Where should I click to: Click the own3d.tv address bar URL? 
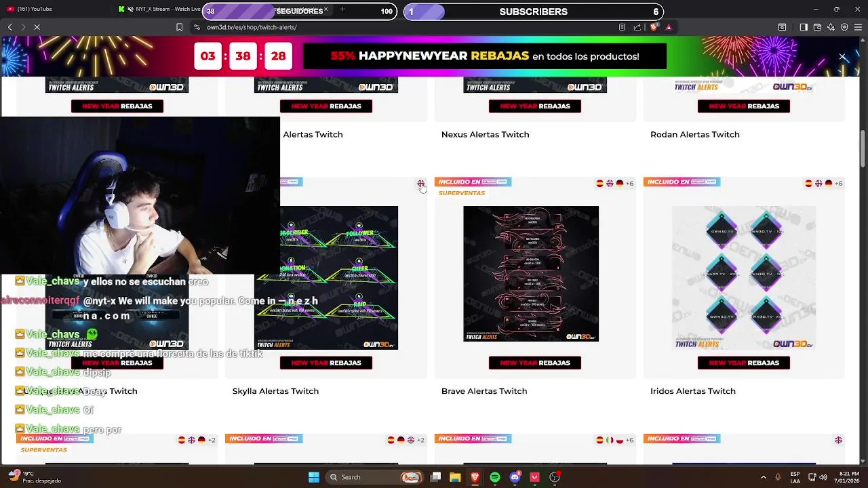pos(252,27)
